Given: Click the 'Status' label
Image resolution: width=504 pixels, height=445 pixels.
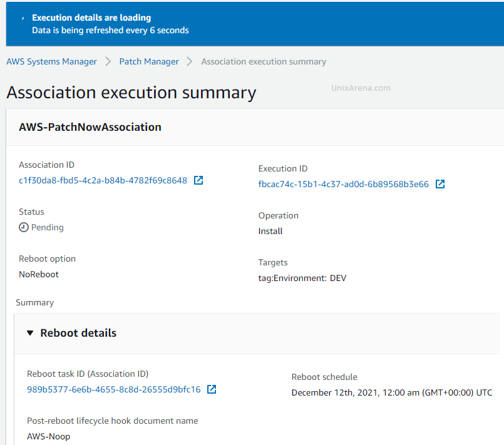Looking at the screenshot, I should [x=31, y=212].
